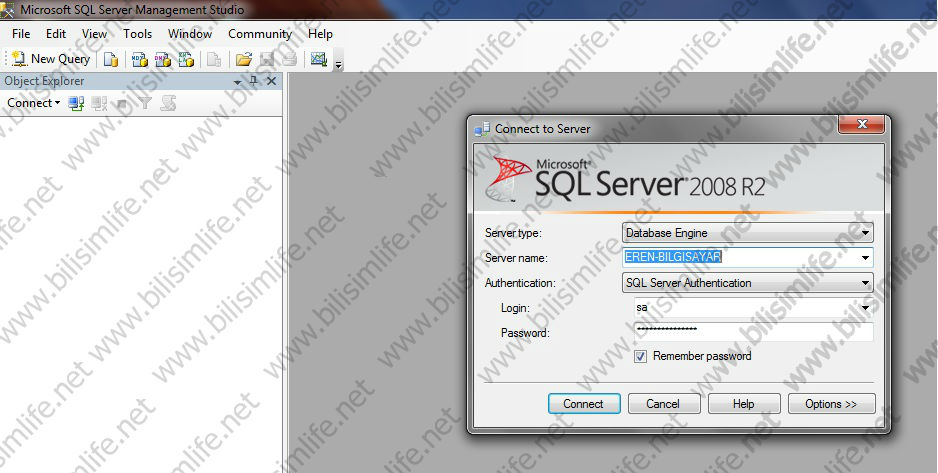Image resolution: width=938 pixels, height=473 pixels.
Task: Open the Window menu
Action: coord(190,34)
